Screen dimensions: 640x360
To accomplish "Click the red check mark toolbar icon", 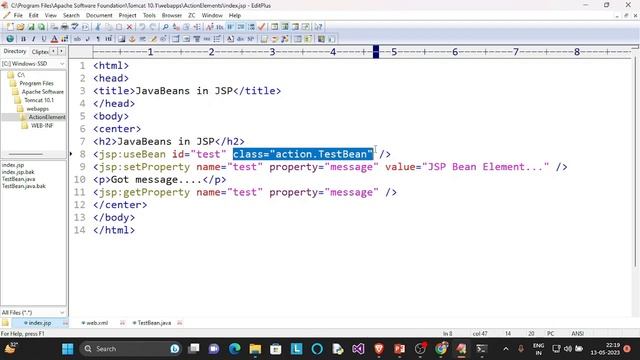I will 262,27.
